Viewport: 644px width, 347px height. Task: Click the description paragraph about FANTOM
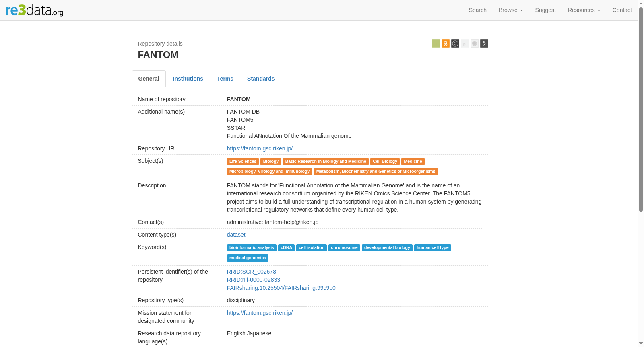coord(355,197)
